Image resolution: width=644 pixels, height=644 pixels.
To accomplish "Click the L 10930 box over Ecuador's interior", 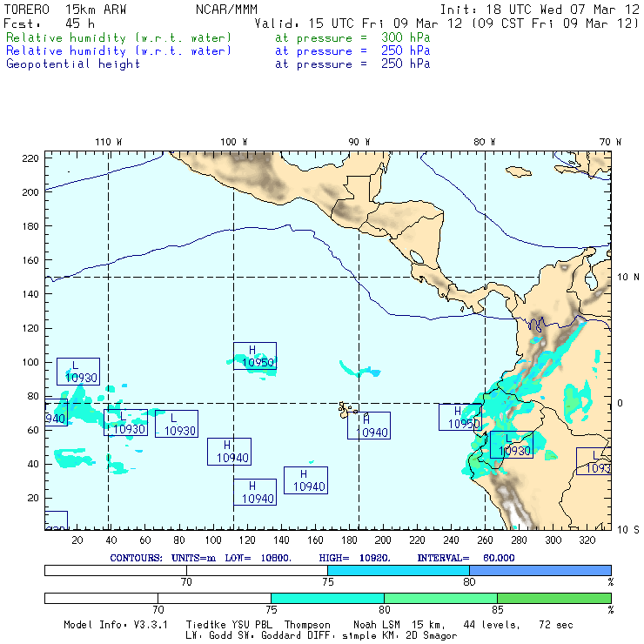I will (x=512, y=445).
